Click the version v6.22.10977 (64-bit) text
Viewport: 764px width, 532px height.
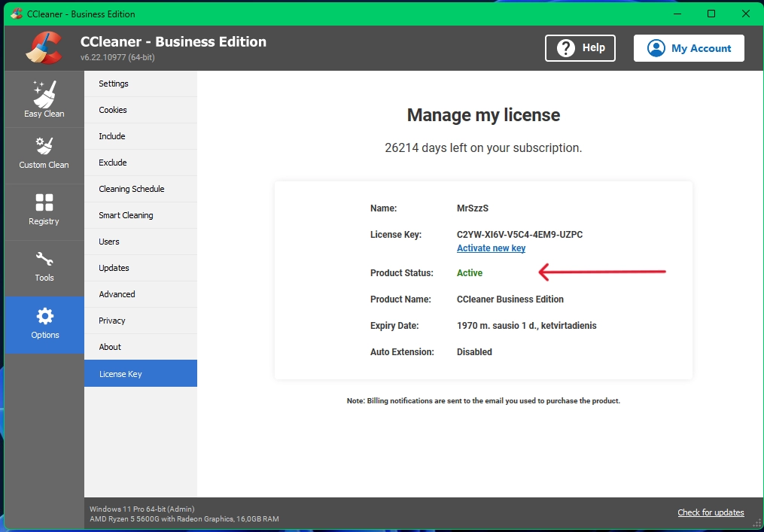click(117, 57)
